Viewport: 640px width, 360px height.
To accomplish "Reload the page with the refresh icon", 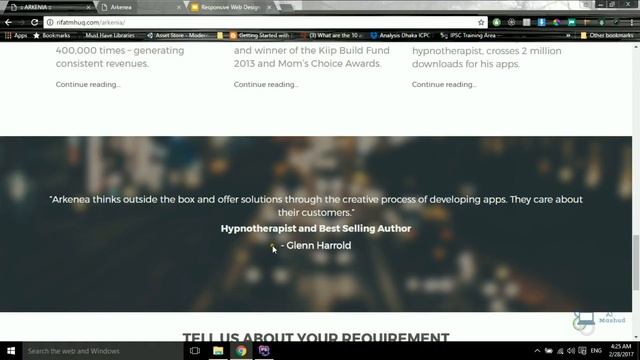I will pyautogui.click(x=34, y=22).
